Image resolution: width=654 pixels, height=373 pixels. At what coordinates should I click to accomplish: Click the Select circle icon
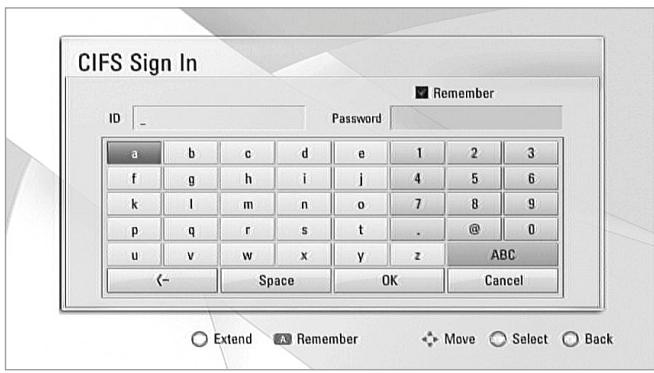point(498,339)
